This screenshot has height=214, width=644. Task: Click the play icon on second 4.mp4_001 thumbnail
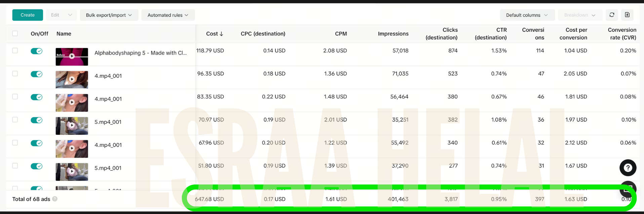pyautogui.click(x=72, y=103)
